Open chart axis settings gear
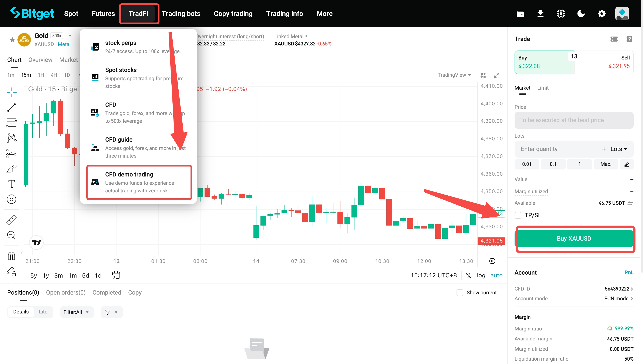 [x=492, y=261]
